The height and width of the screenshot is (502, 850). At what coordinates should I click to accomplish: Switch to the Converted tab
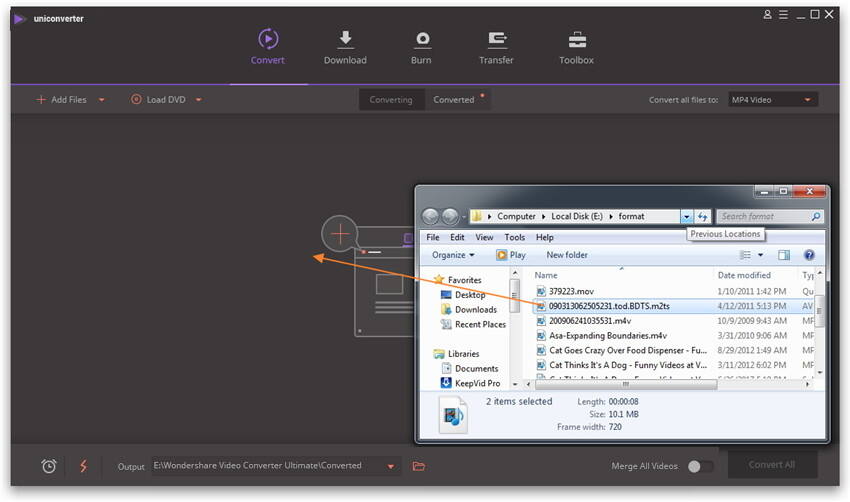pos(454,100)
